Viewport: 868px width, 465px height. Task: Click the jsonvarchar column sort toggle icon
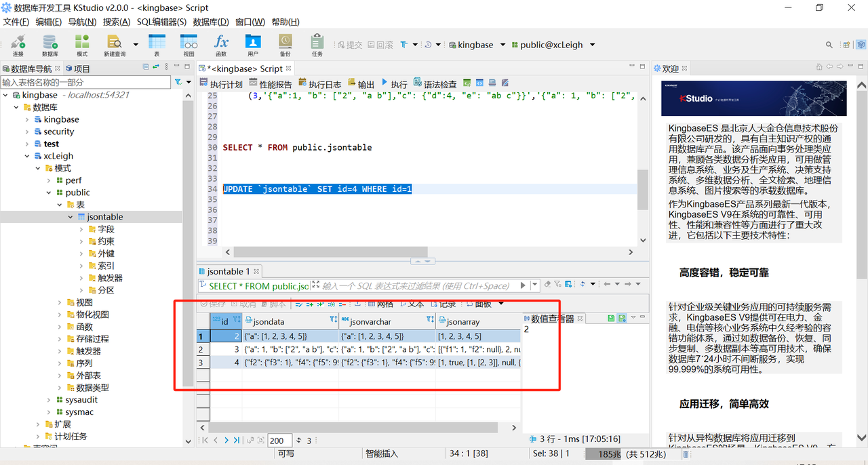(430, 320)
